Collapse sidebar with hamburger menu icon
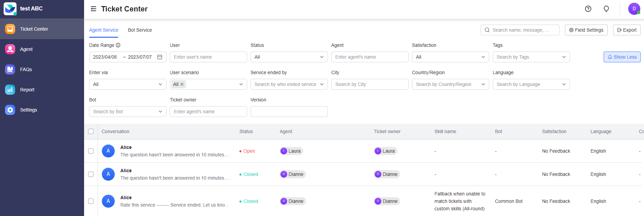 pyautogui.click(x=93, y=9)
